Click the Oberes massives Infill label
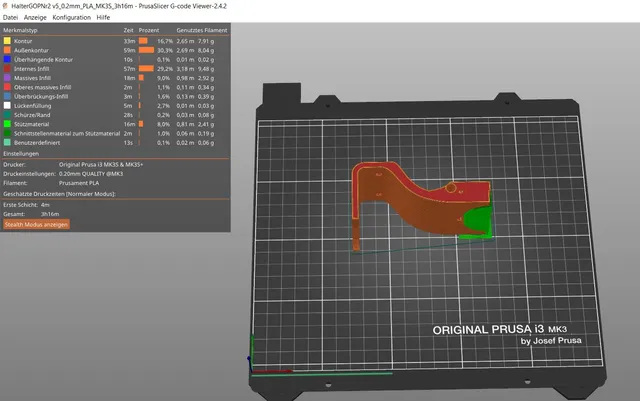 pyautogui.click(x=42, y=87)
